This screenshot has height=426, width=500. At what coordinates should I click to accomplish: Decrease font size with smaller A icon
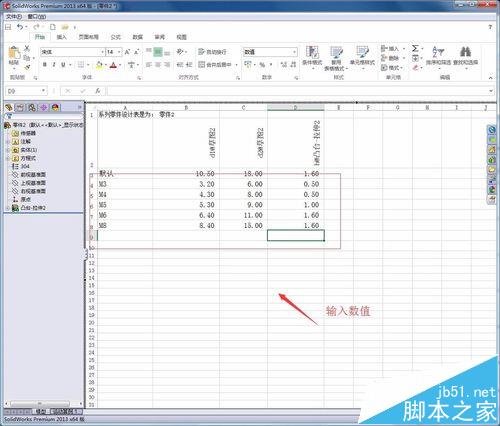136,52
